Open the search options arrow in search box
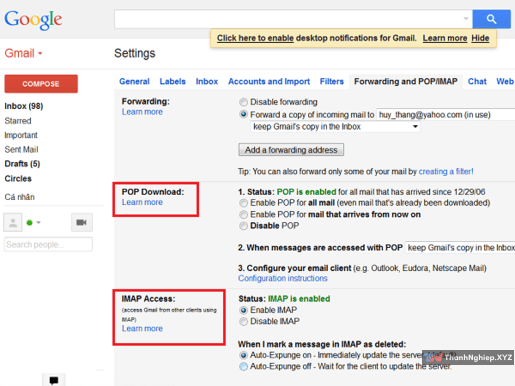Image resolution: width=515 pixels, height=386 pixels. tap(466, 19)
